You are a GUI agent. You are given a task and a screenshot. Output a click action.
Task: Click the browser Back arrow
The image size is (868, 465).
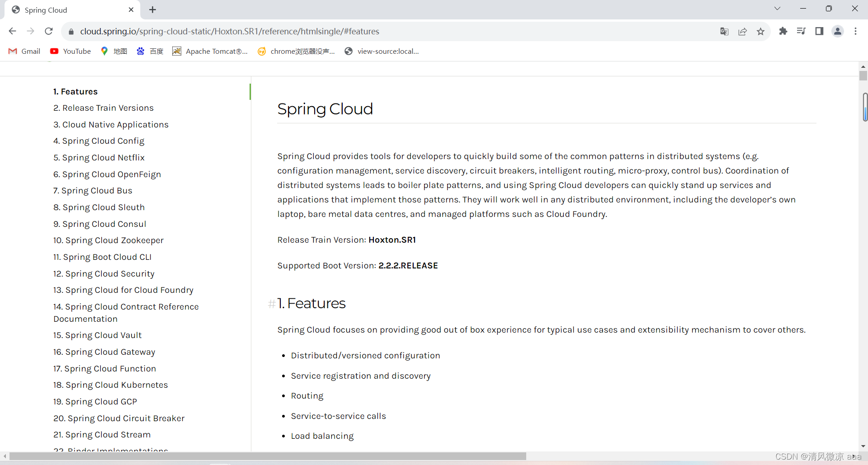tap(12, 31)
